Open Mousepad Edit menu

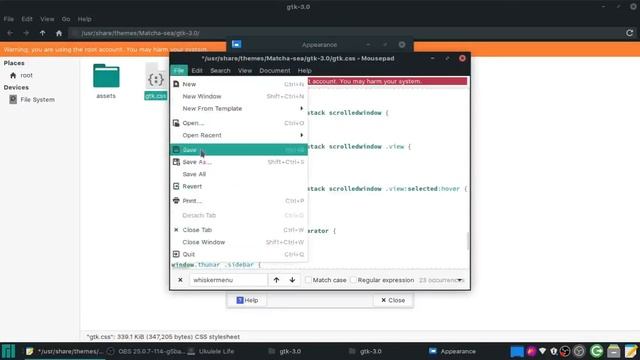[x=197, y=71]
